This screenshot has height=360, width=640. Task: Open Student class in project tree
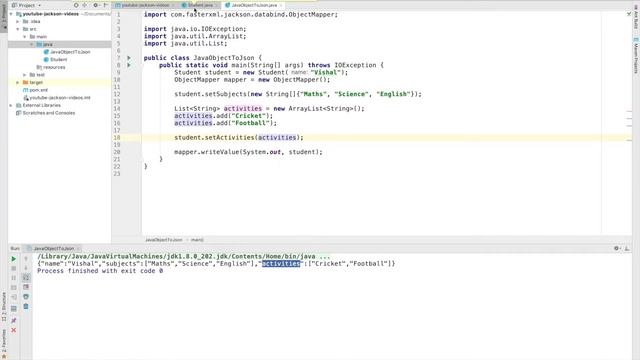[55, 60]
